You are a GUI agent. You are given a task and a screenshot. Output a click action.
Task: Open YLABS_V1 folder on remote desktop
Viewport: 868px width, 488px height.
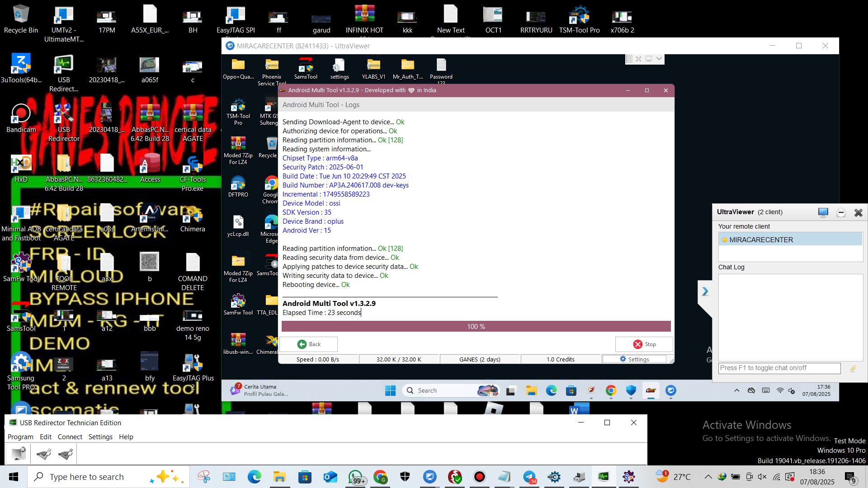click(373, 69)
